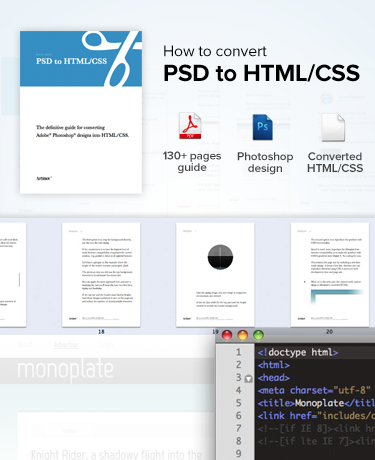Click the Photoshop design label

pyautogui.click(x=265, y=162)
